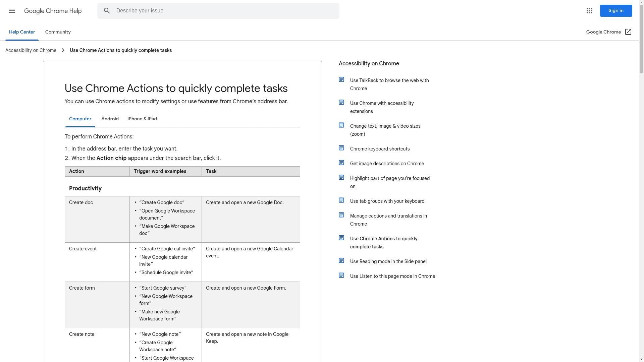644x362 pixels.
Task: Open Use Reading mode in the Side panel
Action: click(388, 261)
